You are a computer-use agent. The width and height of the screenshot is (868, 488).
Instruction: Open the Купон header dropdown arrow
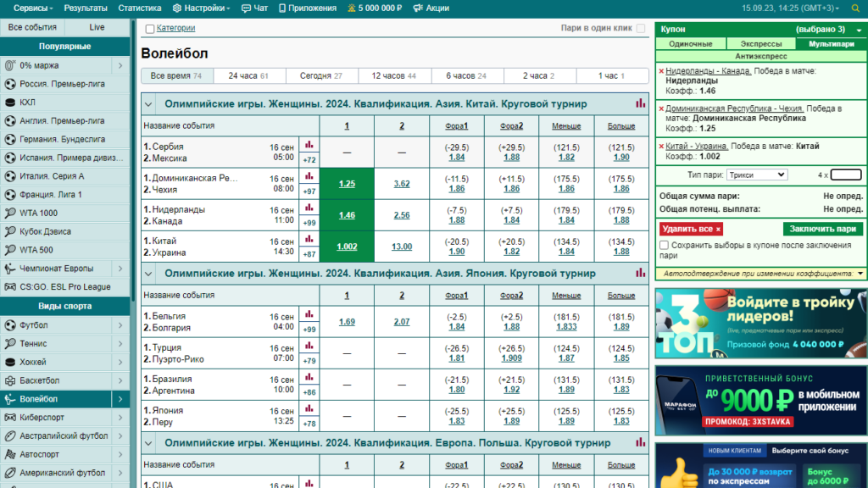coord(860,30)
